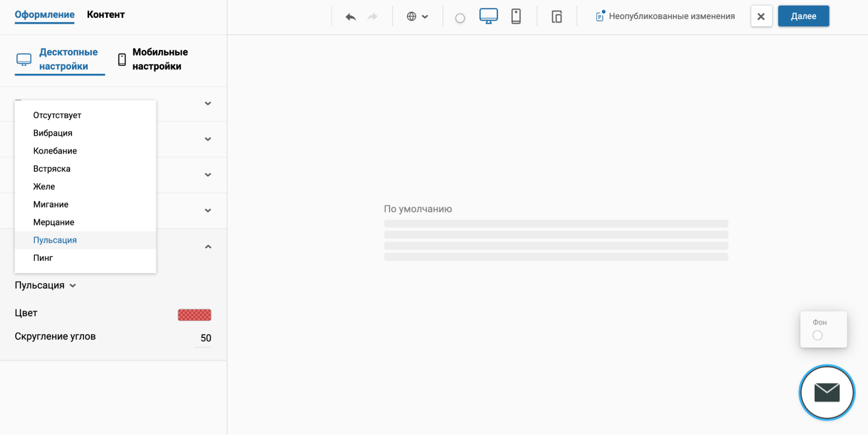Viewport: 868px width, 435px height.
Task: Collapse the expanded section with up chevron
Action: click(x=208, y=247)
